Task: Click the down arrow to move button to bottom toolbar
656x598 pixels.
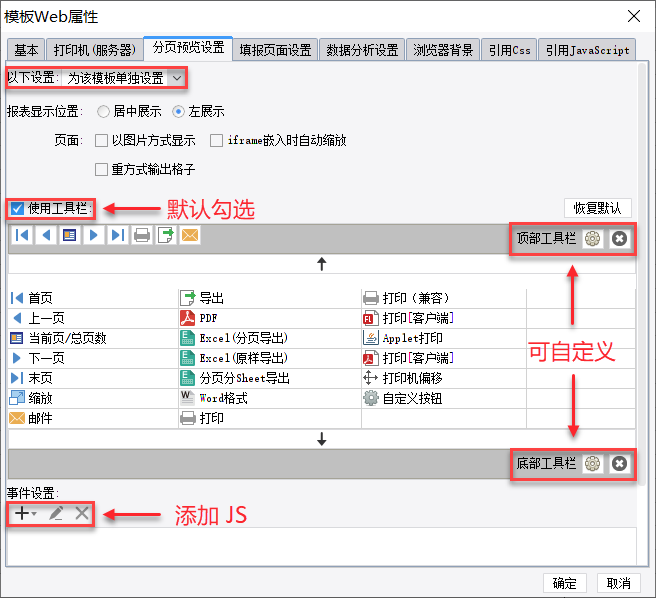Action: (x=321, y=439)
